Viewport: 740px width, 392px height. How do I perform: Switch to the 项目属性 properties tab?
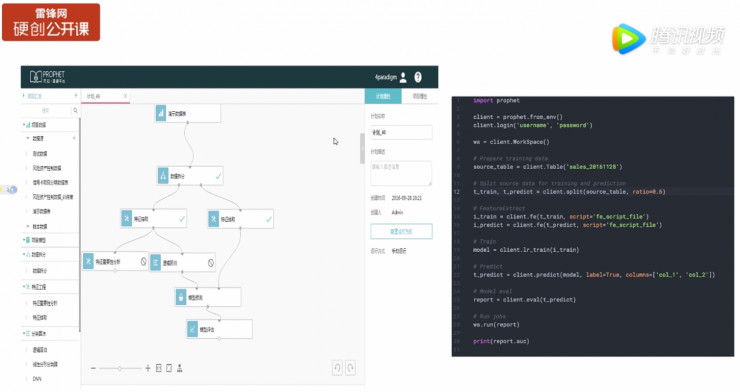(x=420, y=96)
